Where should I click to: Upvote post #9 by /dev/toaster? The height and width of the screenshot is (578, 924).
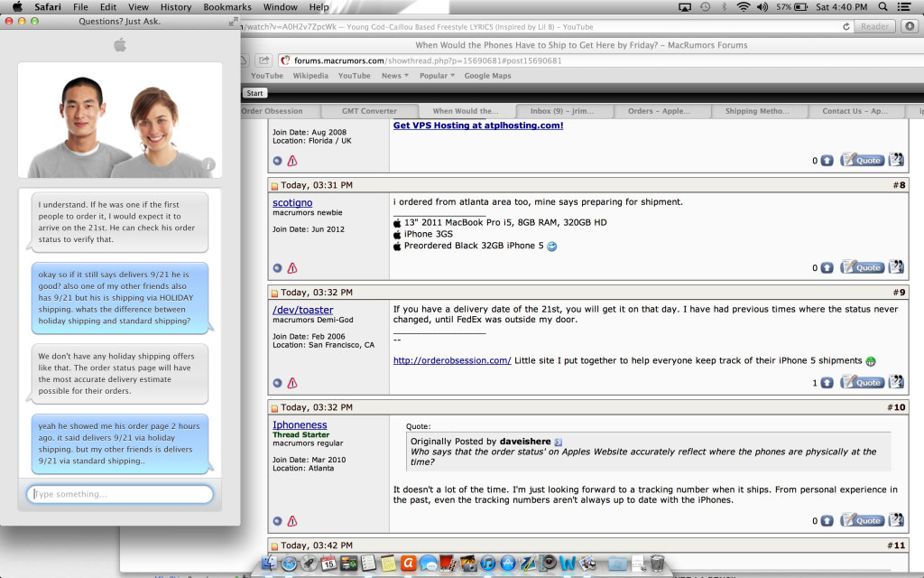coord(827,383)
